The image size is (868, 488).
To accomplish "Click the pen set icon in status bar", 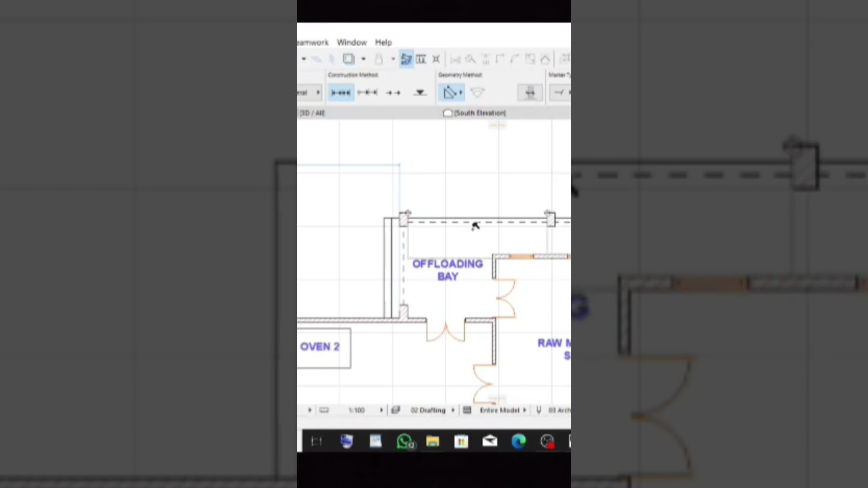I will [x=539, y=410].
